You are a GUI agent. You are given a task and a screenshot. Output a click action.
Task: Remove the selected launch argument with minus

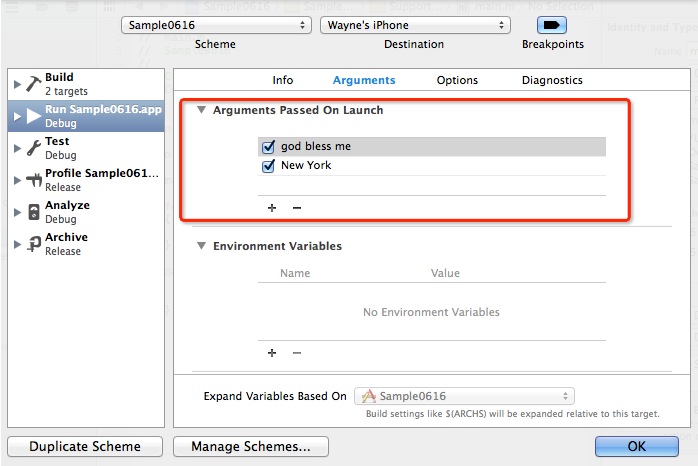[x=296, y=208]
